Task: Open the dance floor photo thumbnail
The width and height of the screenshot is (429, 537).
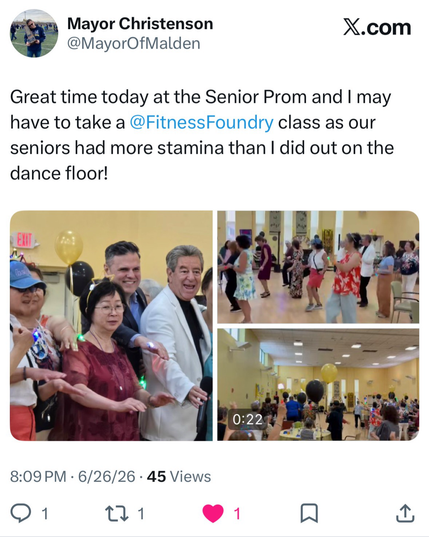Action: pos(318,267)
